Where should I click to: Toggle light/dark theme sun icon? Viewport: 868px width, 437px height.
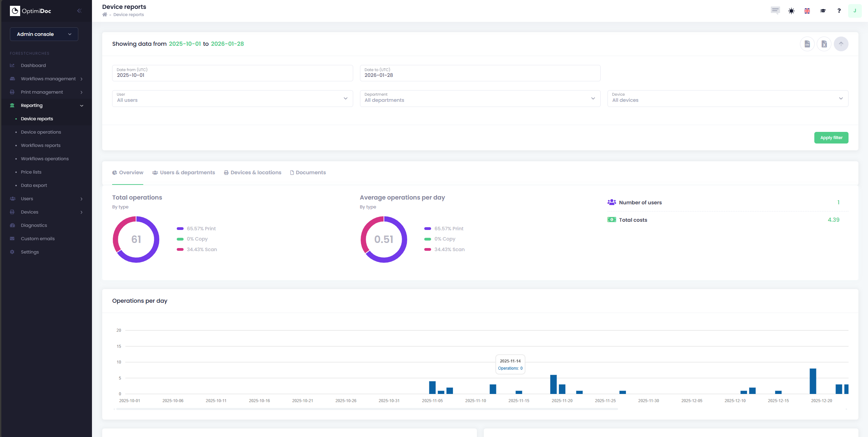point(791,11)
